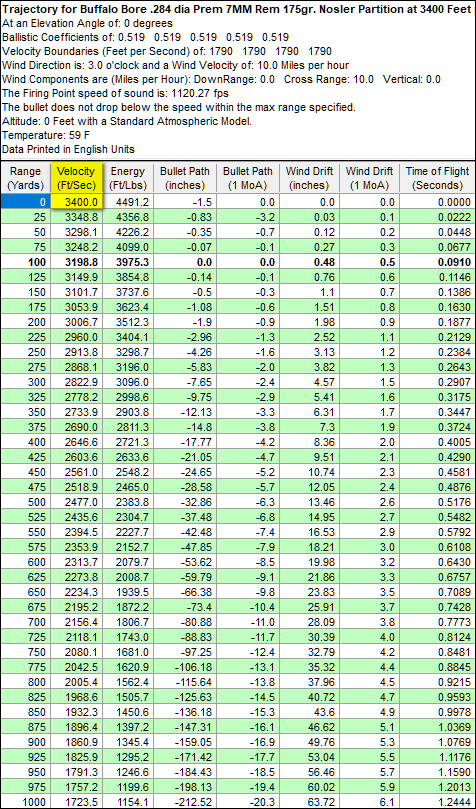Click the Wind Drift (1 MoA) column header

point(371,178)
